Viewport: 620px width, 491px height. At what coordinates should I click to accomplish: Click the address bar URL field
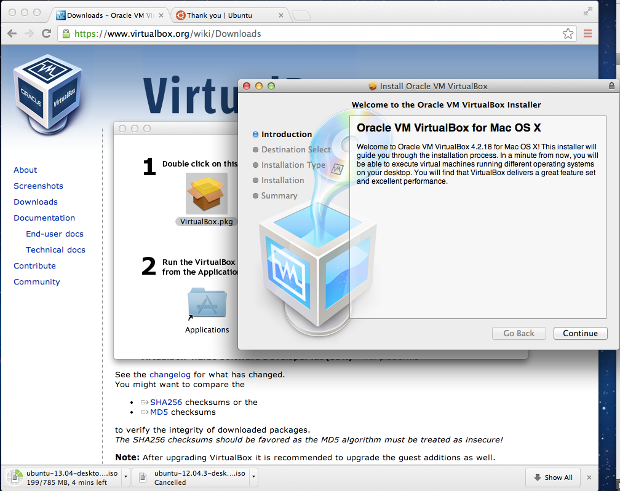[316, 34]
